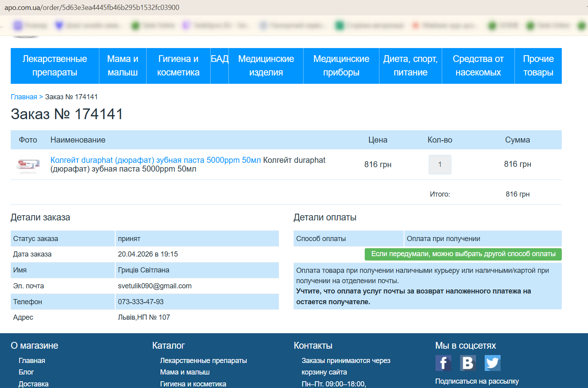Screen dimensions: 588x388
Task: Click the Детали оплаты heading
Action: point(325,218)
